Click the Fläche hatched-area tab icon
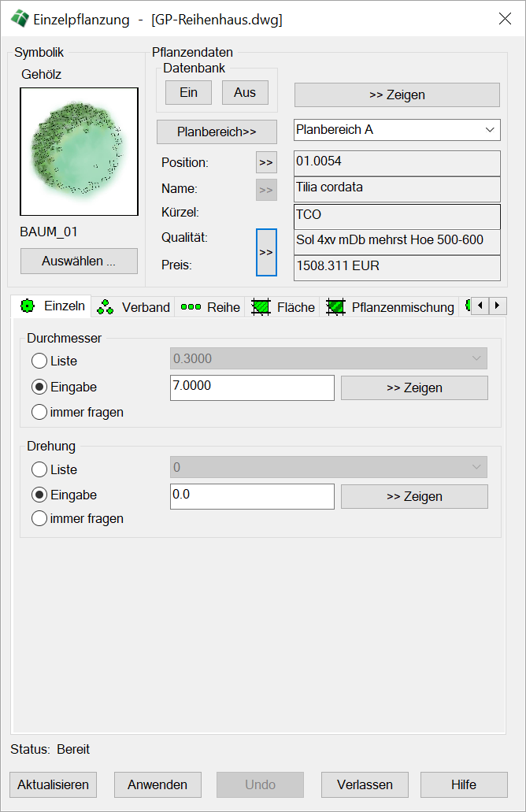The height and width of the screenshot is (812, 526). (261, 307)
